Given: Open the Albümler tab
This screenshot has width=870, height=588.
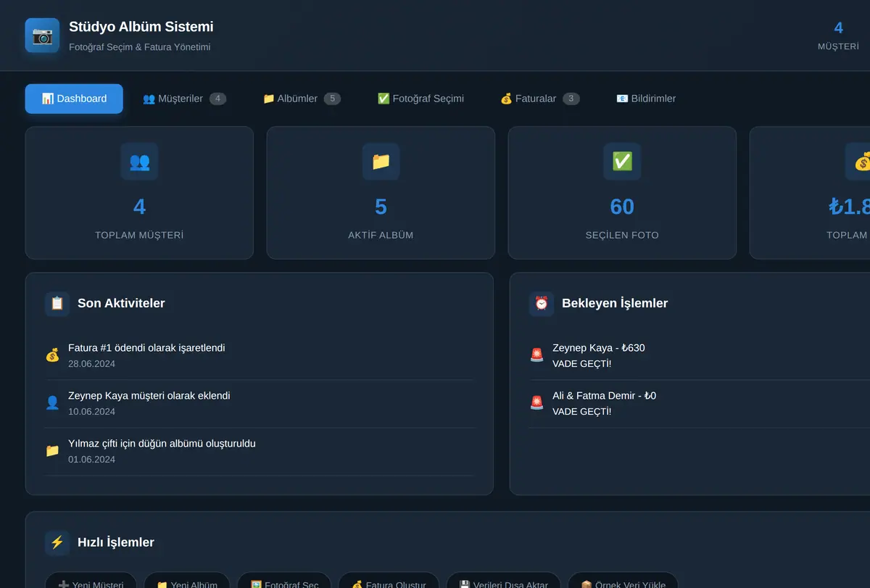Looking at the screenshot, I should pos(302,99).
